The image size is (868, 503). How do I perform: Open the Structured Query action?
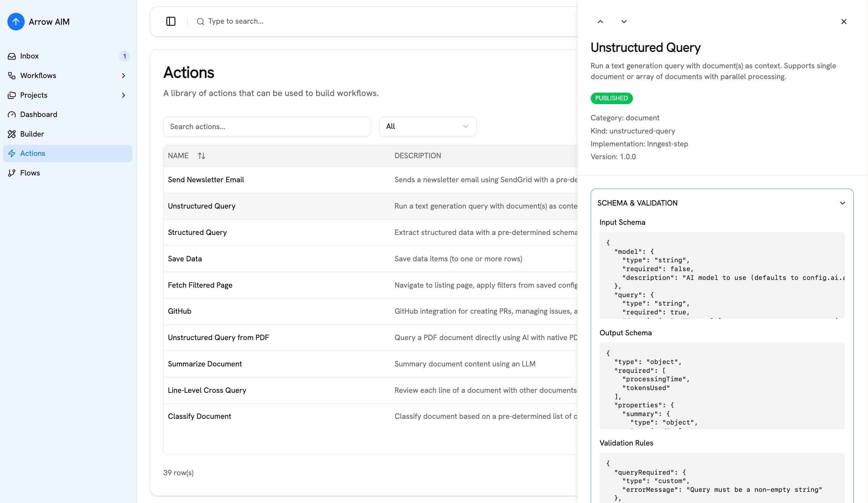point(197,232)
